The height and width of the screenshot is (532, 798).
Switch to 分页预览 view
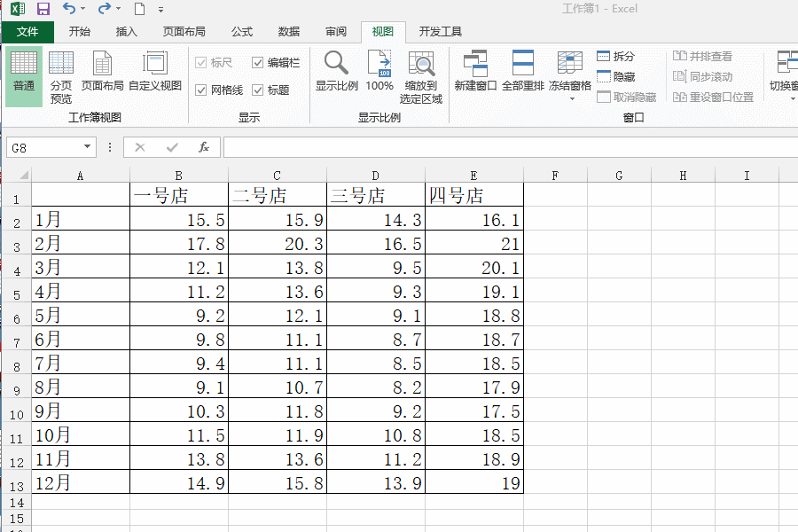61,77
